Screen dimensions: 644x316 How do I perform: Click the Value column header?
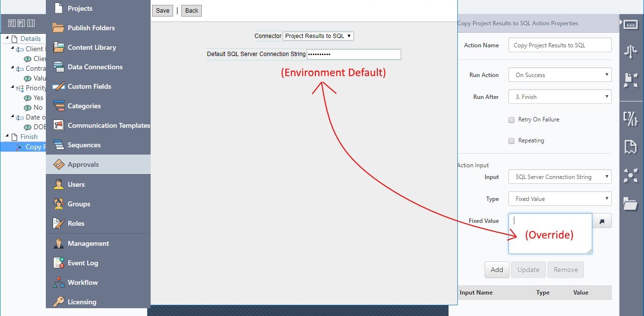tap(581, 293)
